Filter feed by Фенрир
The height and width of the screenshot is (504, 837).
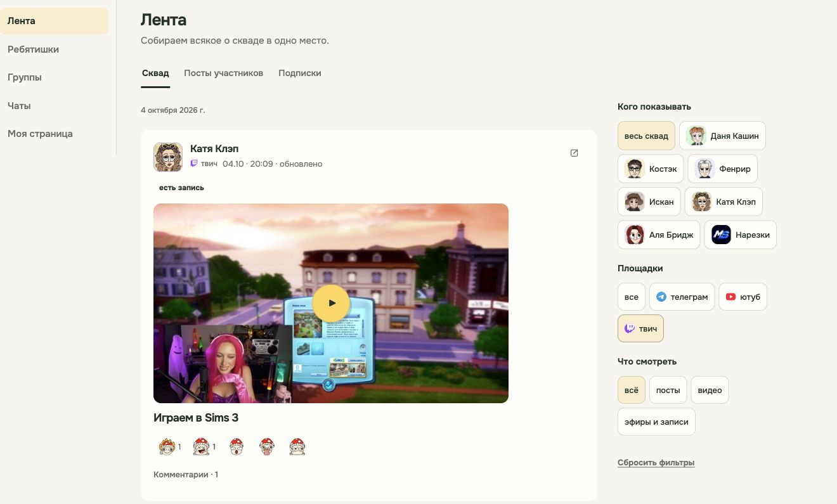722,169
